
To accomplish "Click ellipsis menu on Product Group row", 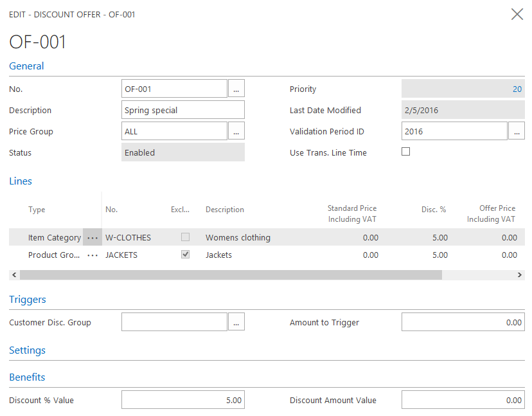I will (93, 255).
